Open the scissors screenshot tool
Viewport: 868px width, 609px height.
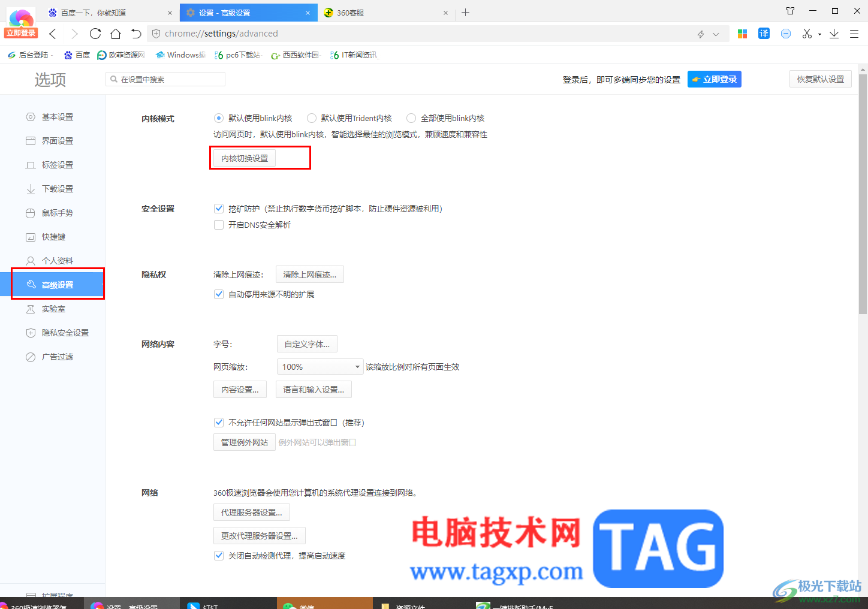(807, 34)
